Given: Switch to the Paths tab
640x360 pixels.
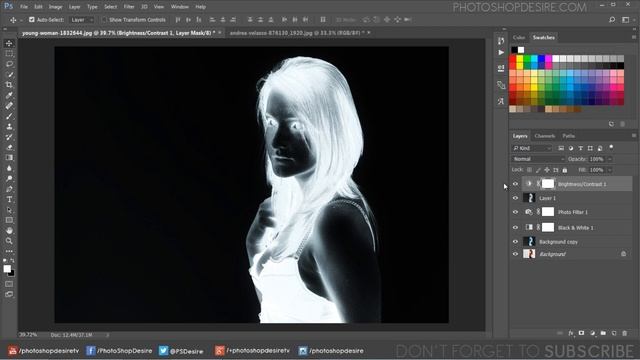Looking at the screenshot, I should click(x=568, y=136).
